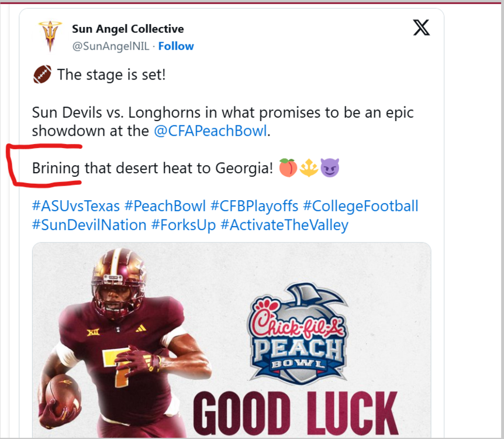
Task: Open the @CFAPeachBowl mention
Action: pos(210,131)
